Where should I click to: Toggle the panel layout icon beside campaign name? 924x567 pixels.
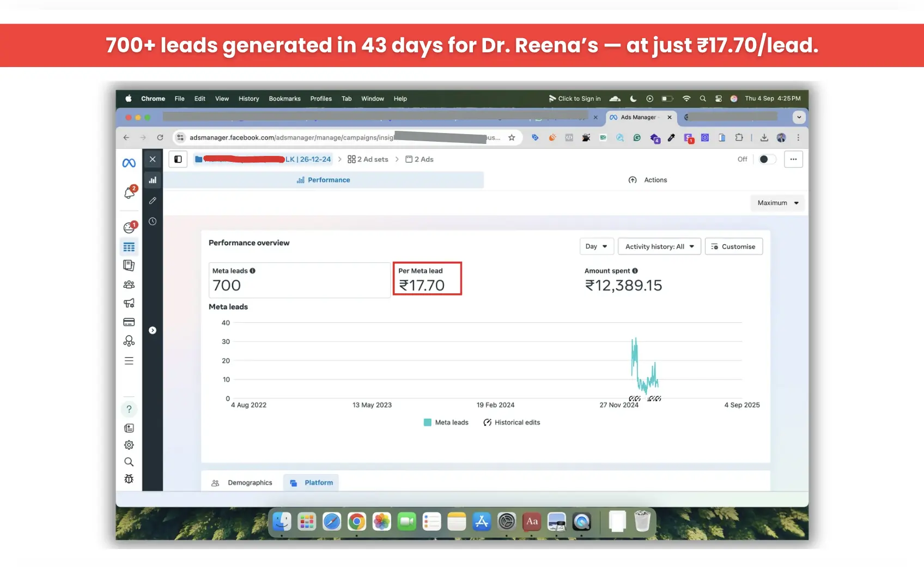point(178,159)
